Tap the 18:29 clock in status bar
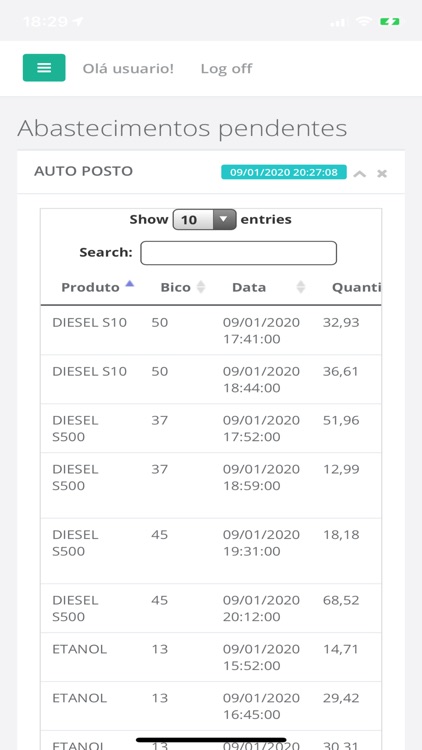The width and height of the screenshot is (422, 750). tap(46, 22)
